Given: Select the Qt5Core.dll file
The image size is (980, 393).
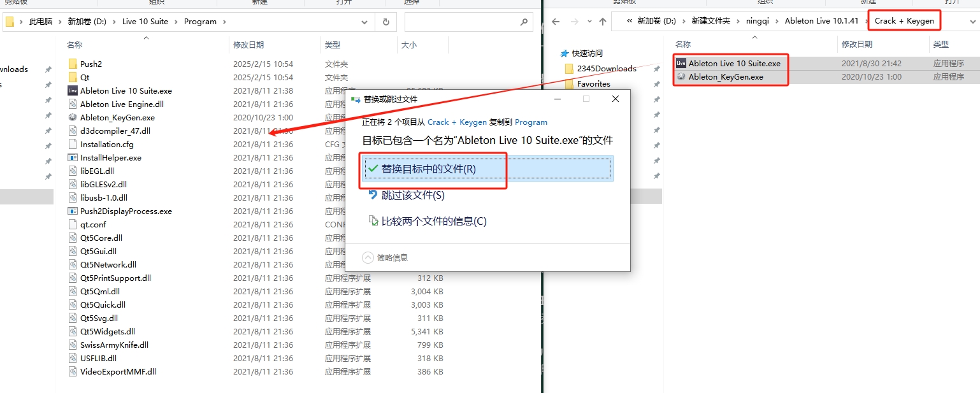Looking at the screenshot, I should pyautogui.click(x=101, y=238).
